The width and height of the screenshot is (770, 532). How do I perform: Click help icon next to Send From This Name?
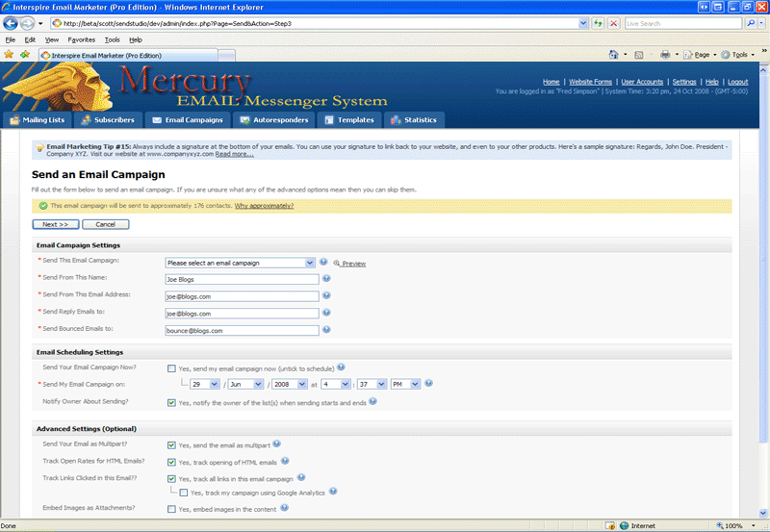[326, 278]
